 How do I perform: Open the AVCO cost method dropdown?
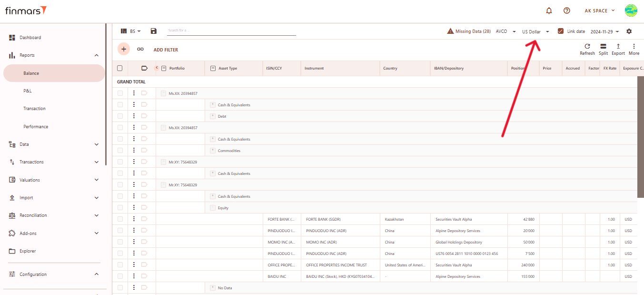505,32
